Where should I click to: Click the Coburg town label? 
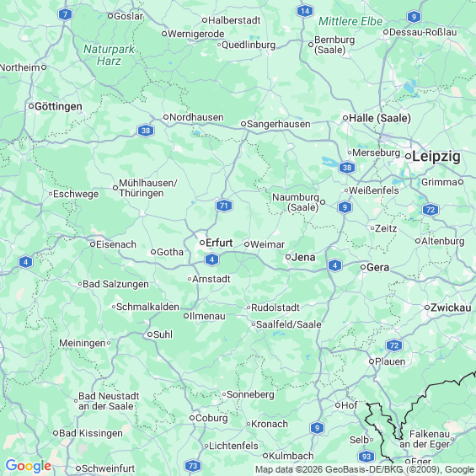click(211, 419)
